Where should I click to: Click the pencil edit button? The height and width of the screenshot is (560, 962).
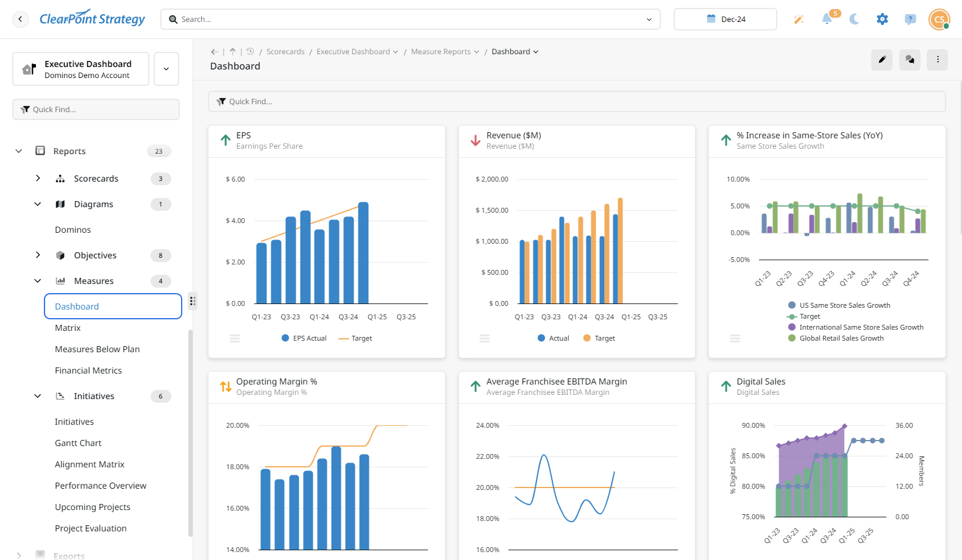pyautogui.click(x=882, y=60)
